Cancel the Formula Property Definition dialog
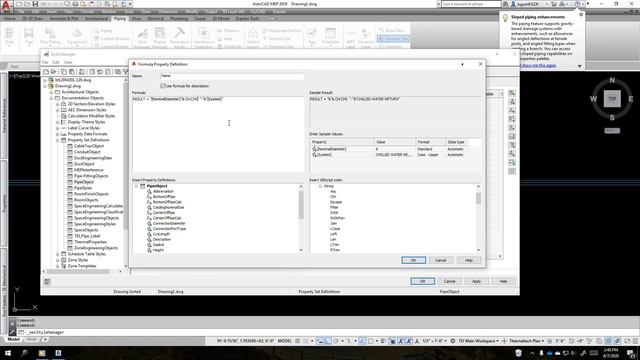Image resolution: width=640 pixels, height=360 pixels. point(440,260)
